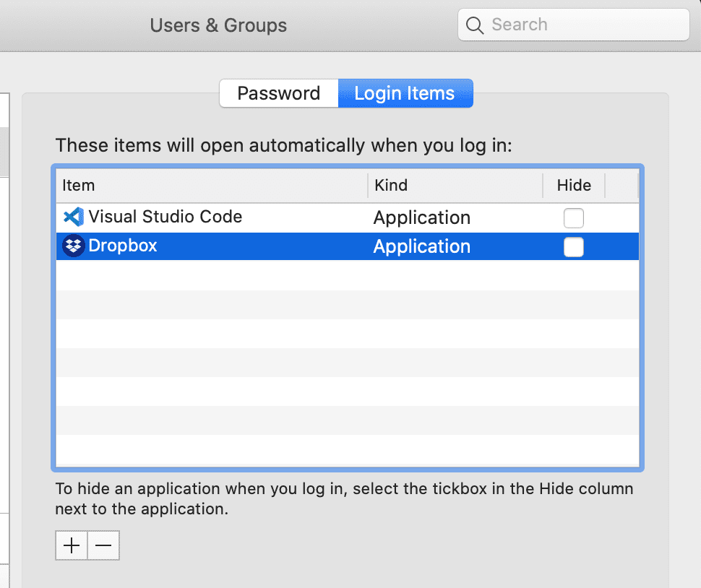Viewport: 701px width, 588px height.
Task: Click Application kind cell for Dropbox
Action: (x=422, y=247)
